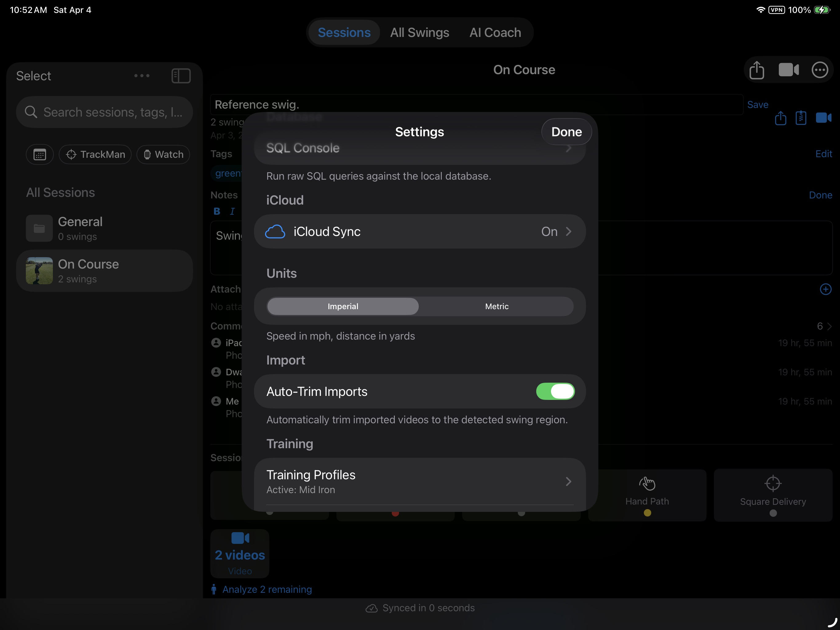
Task: Expand comments with the 6 chevron
Action: tap(824, 326)
